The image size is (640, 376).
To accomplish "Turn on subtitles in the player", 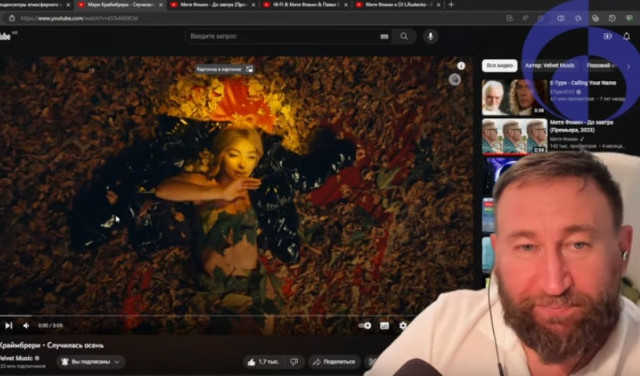I will [x=384, y=325].
